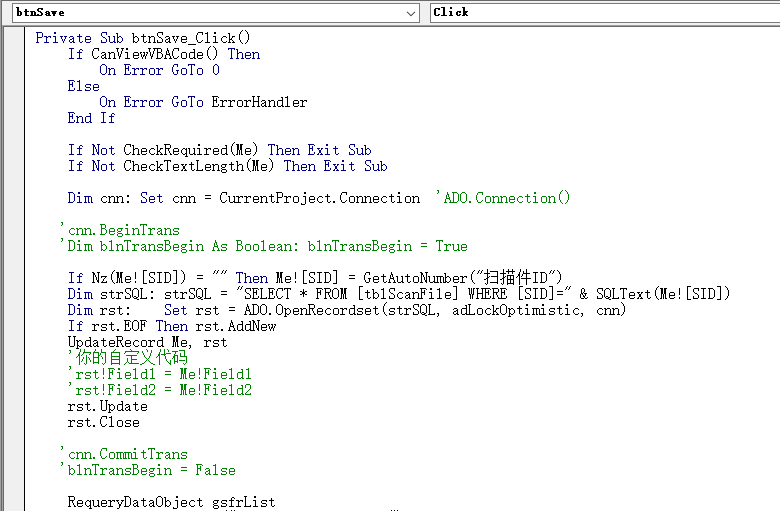Click the Private Sub btnSave_Click() line
The width and height of the screenshot is (780, 511).
click(143, 38)
